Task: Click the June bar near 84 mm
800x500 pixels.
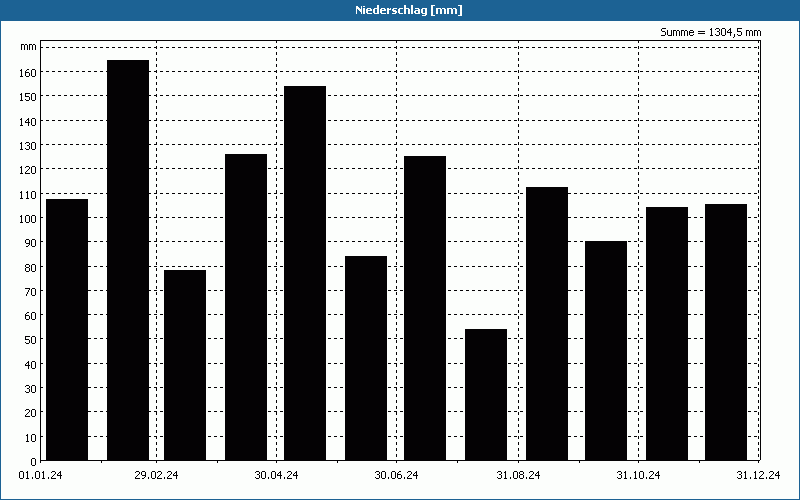Action: [366, 358]
